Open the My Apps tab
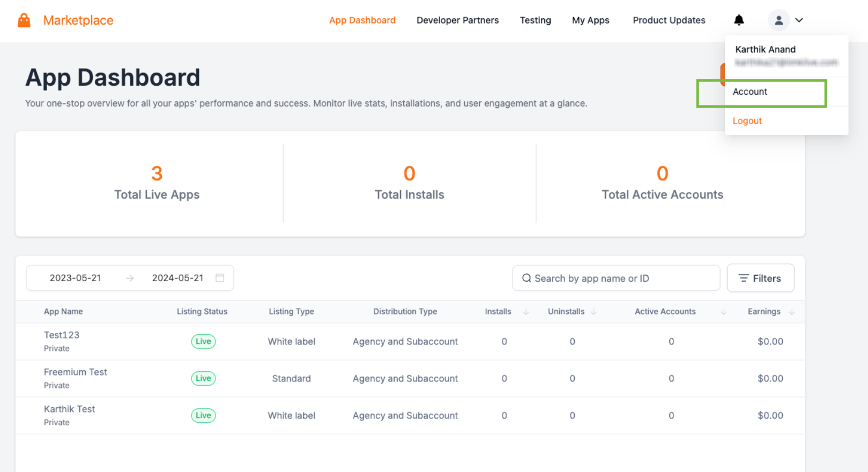 pos(590,20)
